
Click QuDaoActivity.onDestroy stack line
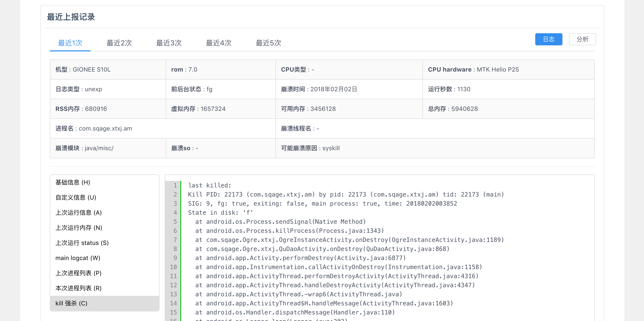tap(322, 249)
